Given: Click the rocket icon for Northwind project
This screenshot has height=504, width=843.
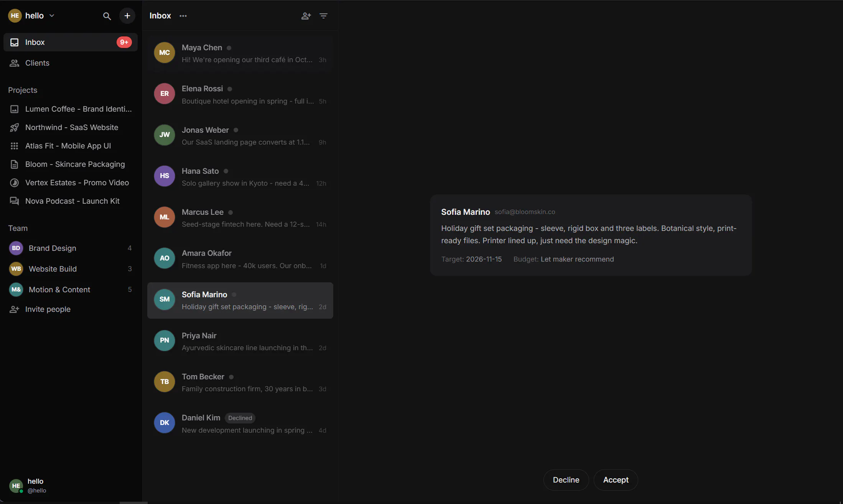Looking at the screenshot, I should (14, 127).
